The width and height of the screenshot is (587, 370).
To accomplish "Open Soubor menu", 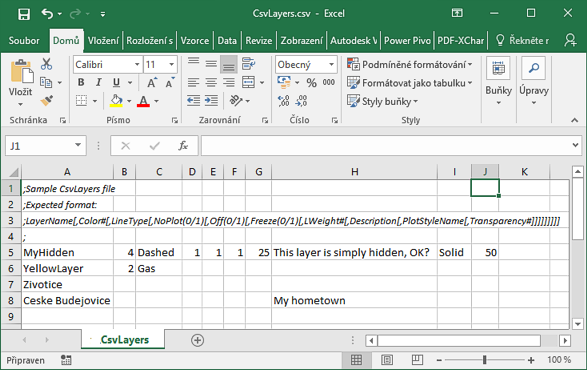I will point(24,40).
